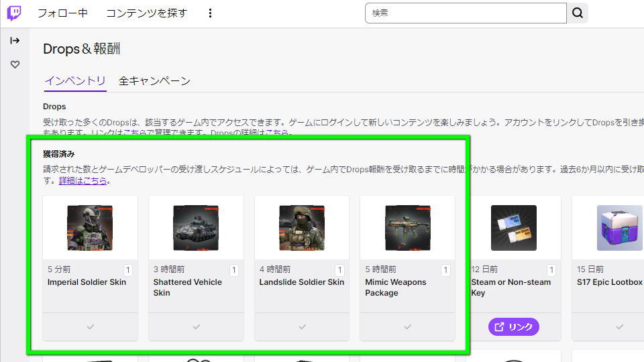Open the Imperial Soldier Skin thumbnail
Viewport: 644px width, 362px height.
[x=90, y=228]
